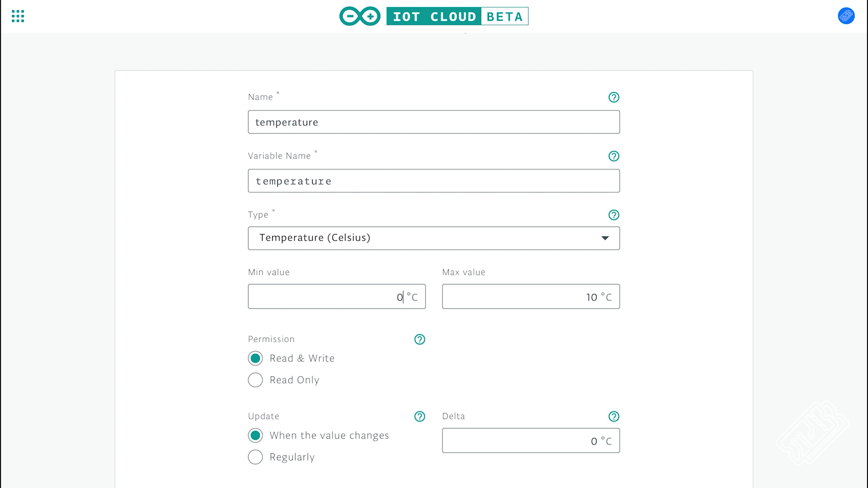
Task: Adjust the Delta value slider input
Action: 530,440
